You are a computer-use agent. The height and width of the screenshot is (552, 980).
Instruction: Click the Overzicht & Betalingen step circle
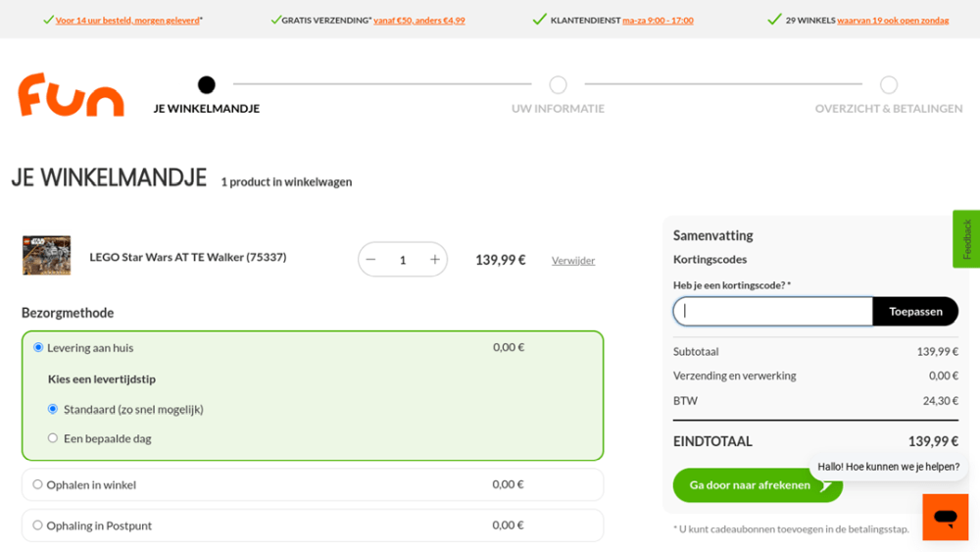pos(889,85)
